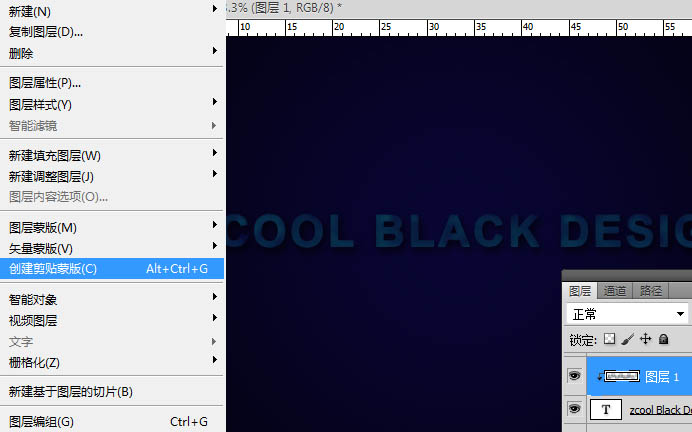Image resolution: width=692 pixels, height=432 pixels.
Task: Select the 图层 1 layer name
Action: click(x=662, y=376)
